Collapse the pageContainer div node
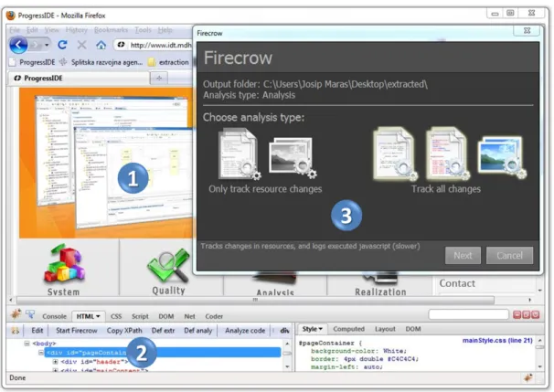Viewport: 554px width, 392px height. click(41, 352)
